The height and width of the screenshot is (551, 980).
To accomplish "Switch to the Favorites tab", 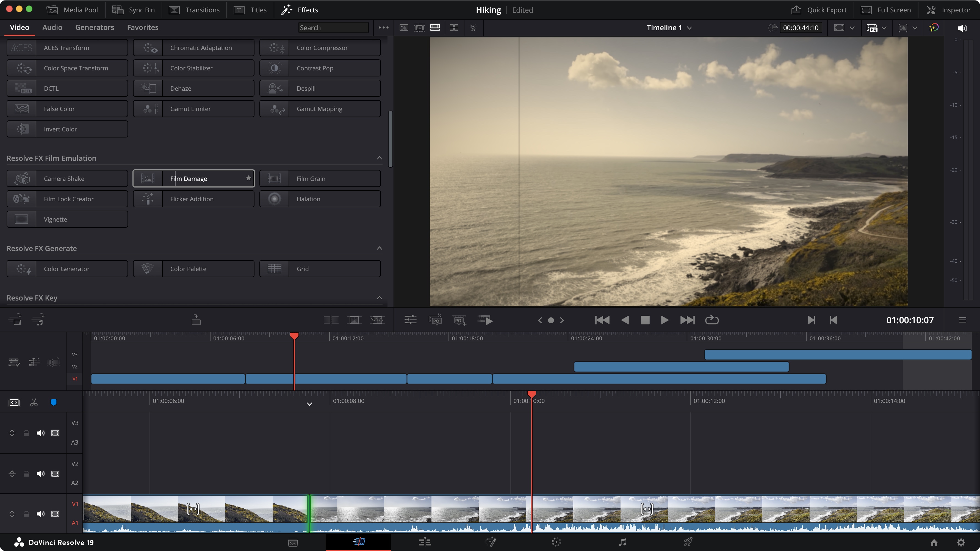I will pos(143,27).
